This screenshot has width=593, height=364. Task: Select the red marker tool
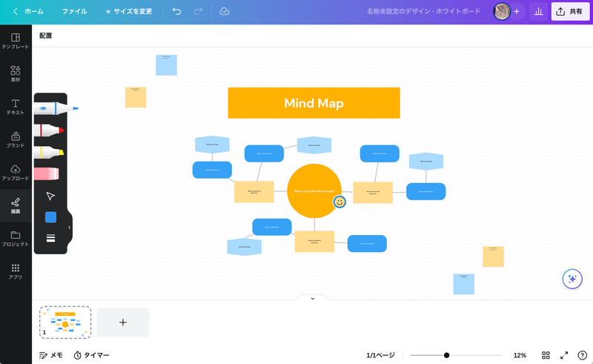pos(50,130)
